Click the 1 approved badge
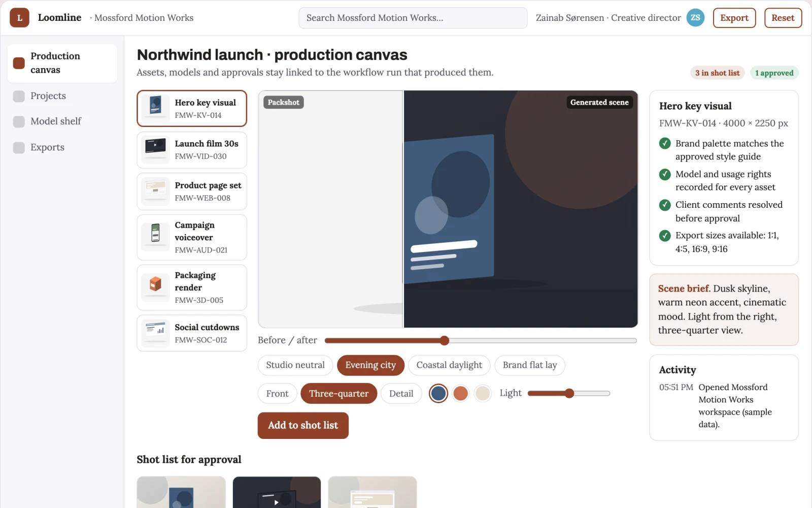This screenshot has height=508, width=812. tap(774, 73)
